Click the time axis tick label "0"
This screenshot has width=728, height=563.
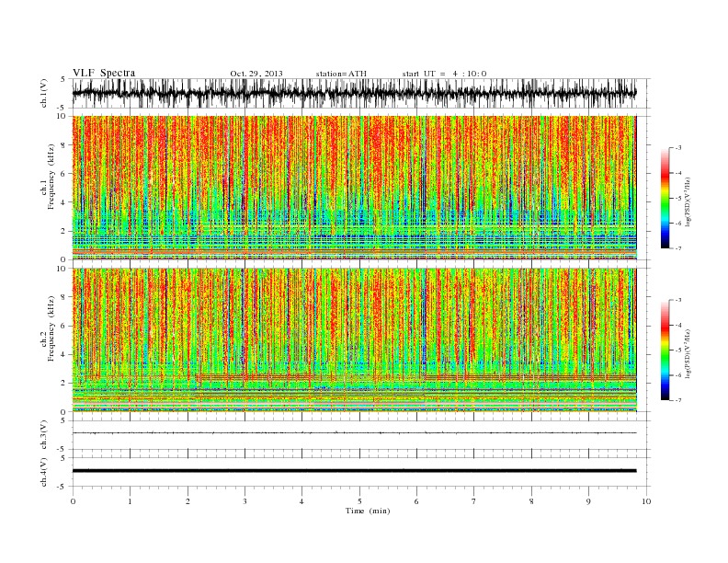tap(73, 501)
